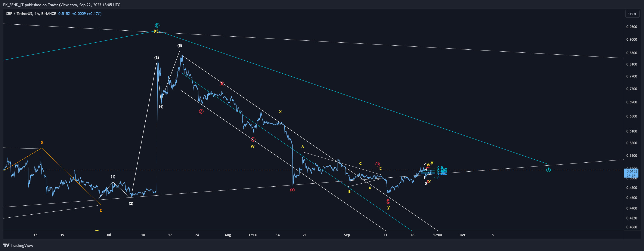
Task: Select the yellow X wave label
Action: pyautogui.click(x=280, y=112)
